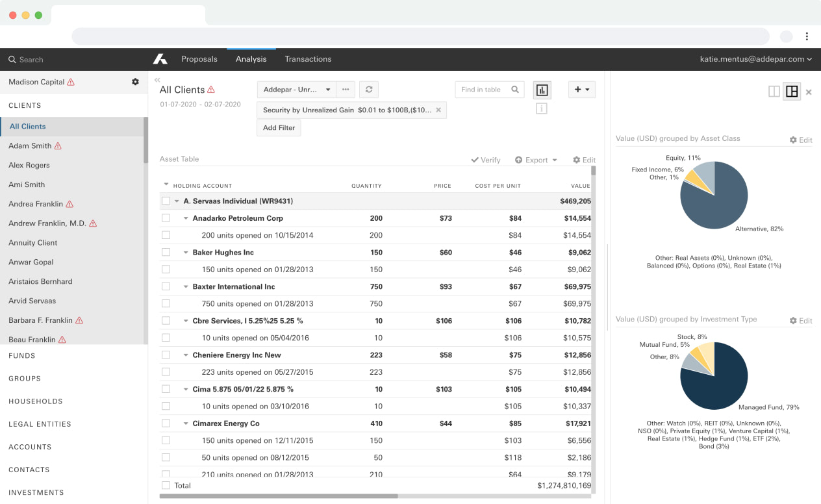This screenshot has height=504, width=821.
Task: Click the refresh icon beside the view selector
Action: [369, 90]
